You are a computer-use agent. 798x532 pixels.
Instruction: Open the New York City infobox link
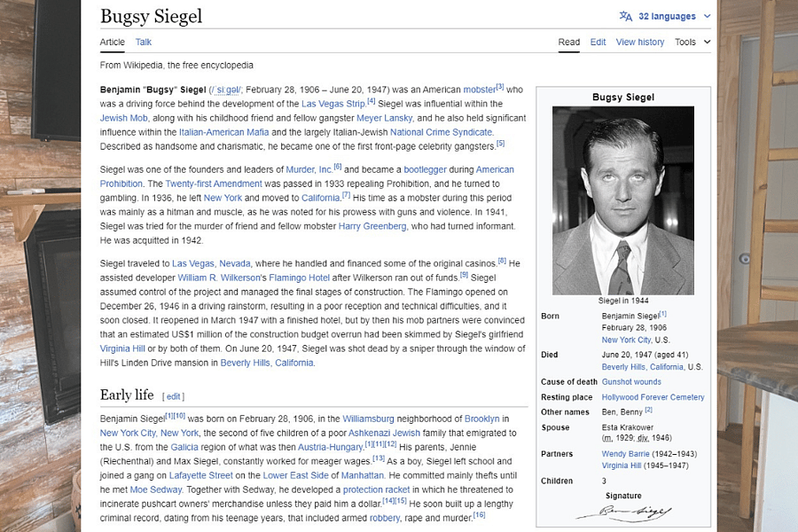[627, 340]
